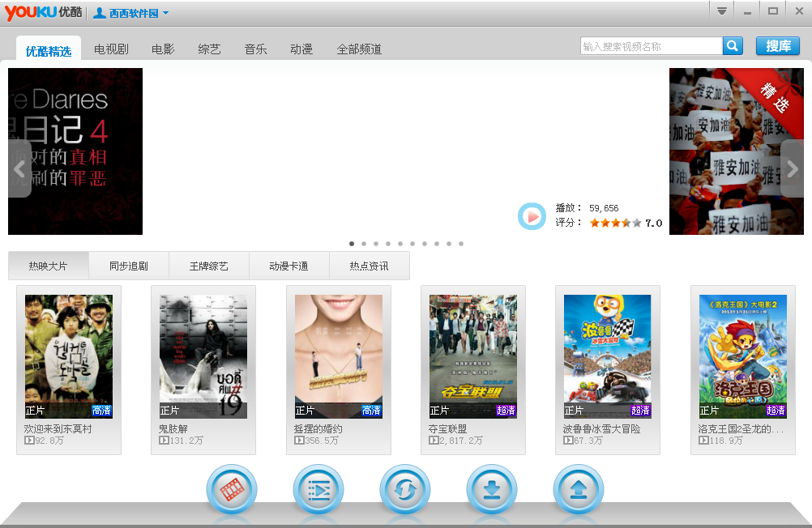Click the 超清 badge on 夺宝联盟
Viewport: 812px width, 528px height.
point(506,411)
